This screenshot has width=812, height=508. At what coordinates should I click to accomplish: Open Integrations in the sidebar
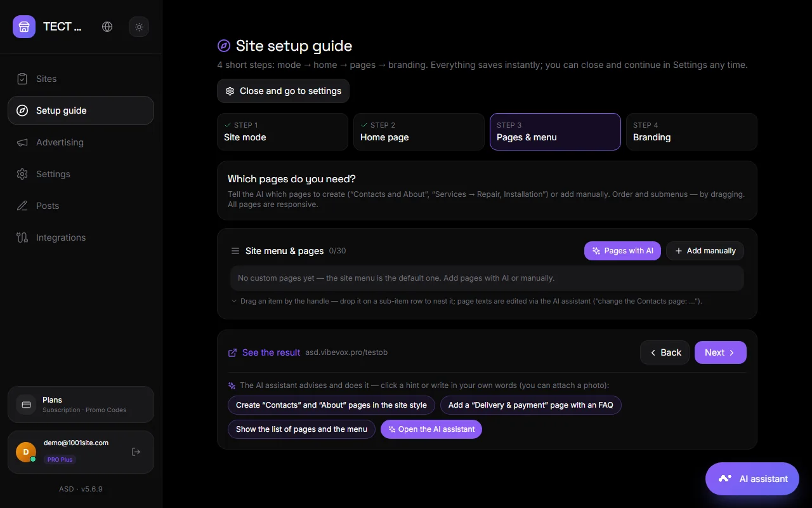tap(81, 237)
